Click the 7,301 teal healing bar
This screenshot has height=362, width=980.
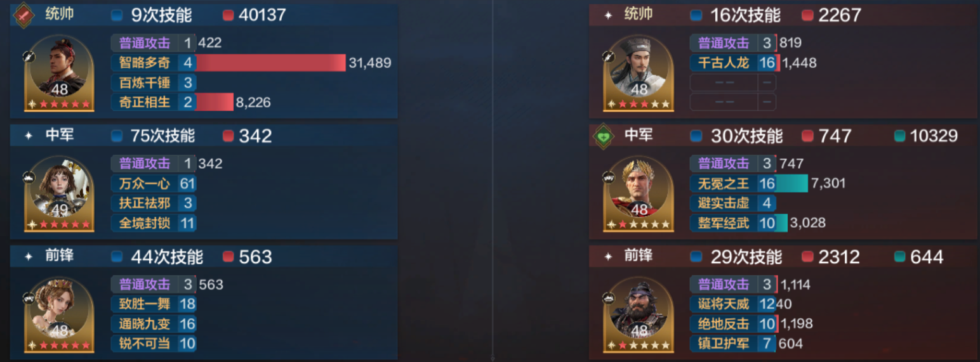(x=792, y=184)
